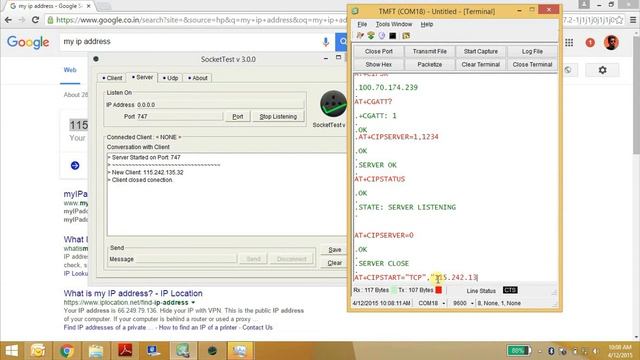Click IP Address field in SocketTest

pos(220,105)
